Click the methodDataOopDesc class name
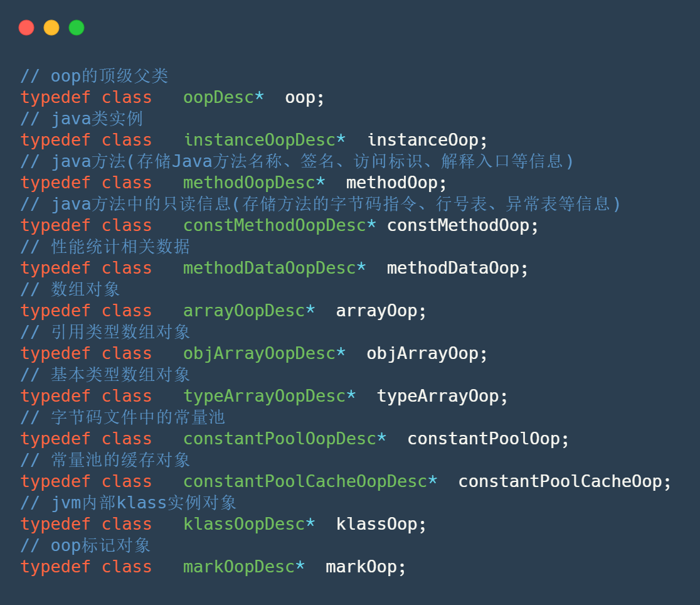Screen dimensions: 700x605 270,269
